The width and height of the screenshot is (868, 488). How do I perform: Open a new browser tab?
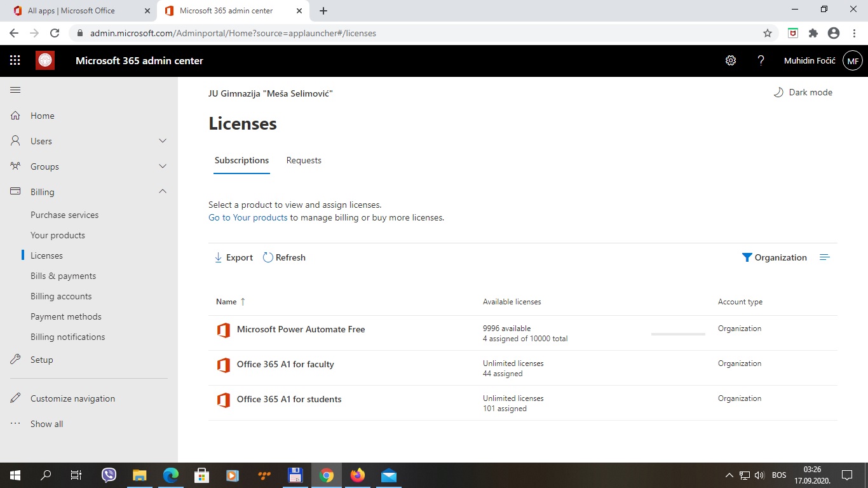323,11
